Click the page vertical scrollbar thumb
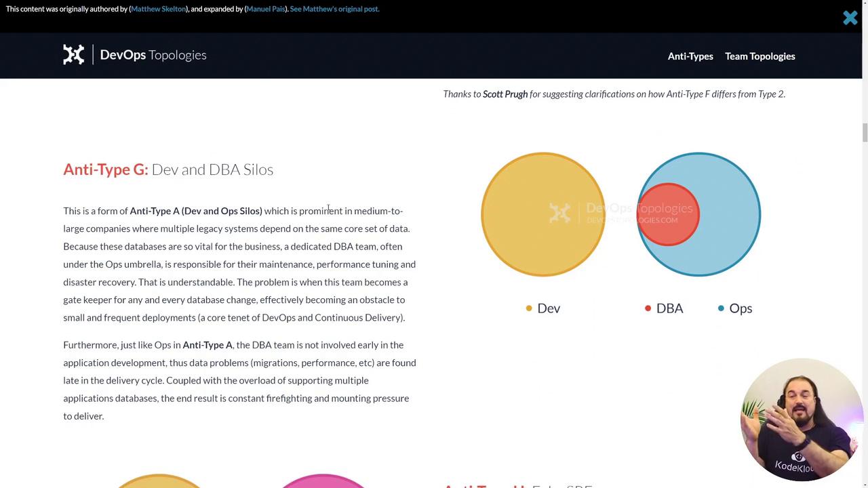Screen dimensions: 868x488 point(865,132)
